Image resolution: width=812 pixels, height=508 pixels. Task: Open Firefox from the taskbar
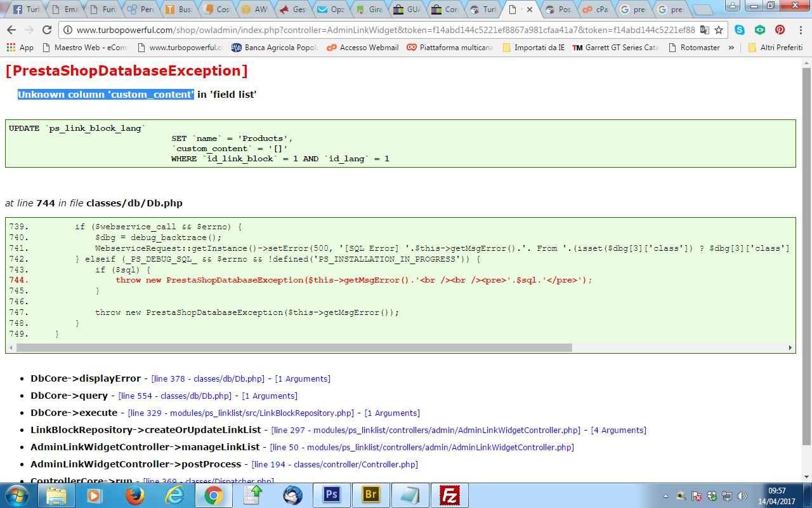[134, 495]
